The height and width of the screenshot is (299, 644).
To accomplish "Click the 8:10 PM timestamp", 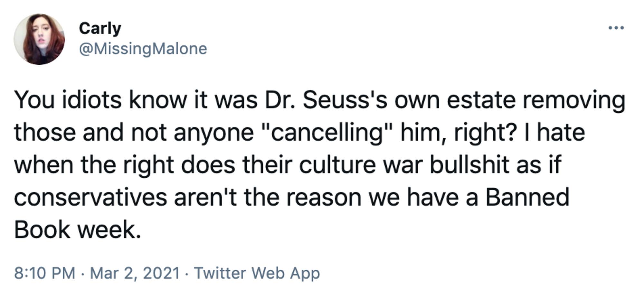I will point(44,273).
